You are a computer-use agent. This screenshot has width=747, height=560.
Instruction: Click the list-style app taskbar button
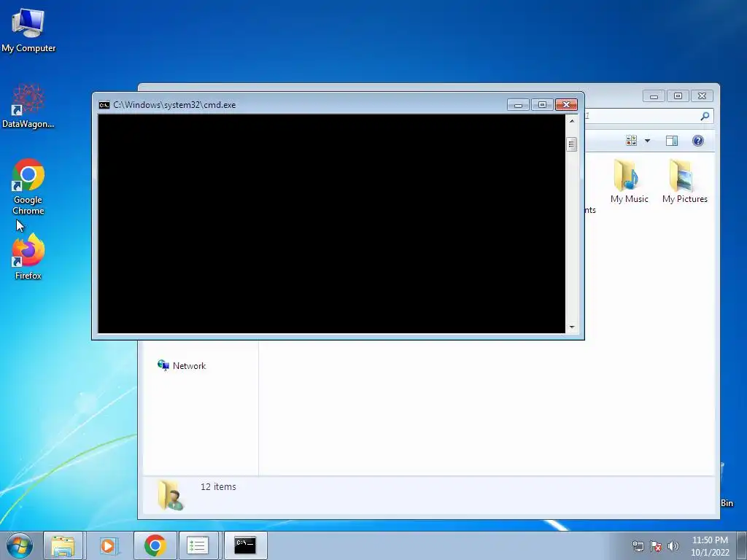[197, 545]
